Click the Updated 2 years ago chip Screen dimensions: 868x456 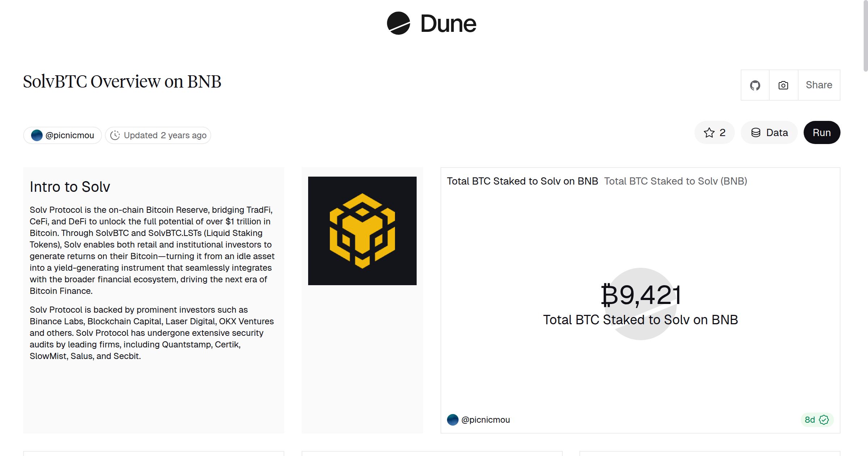pos(158,135)
